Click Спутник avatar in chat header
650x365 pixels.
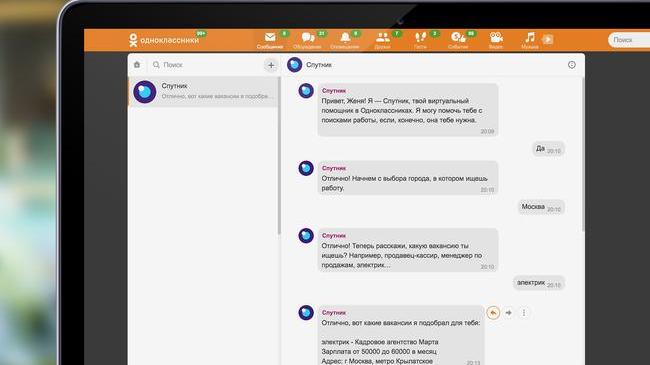click(x=294, y=65)
